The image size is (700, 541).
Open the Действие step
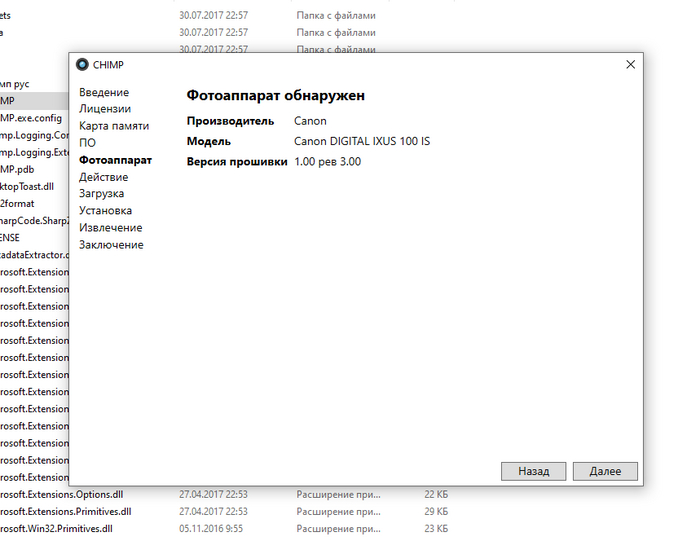104,177
